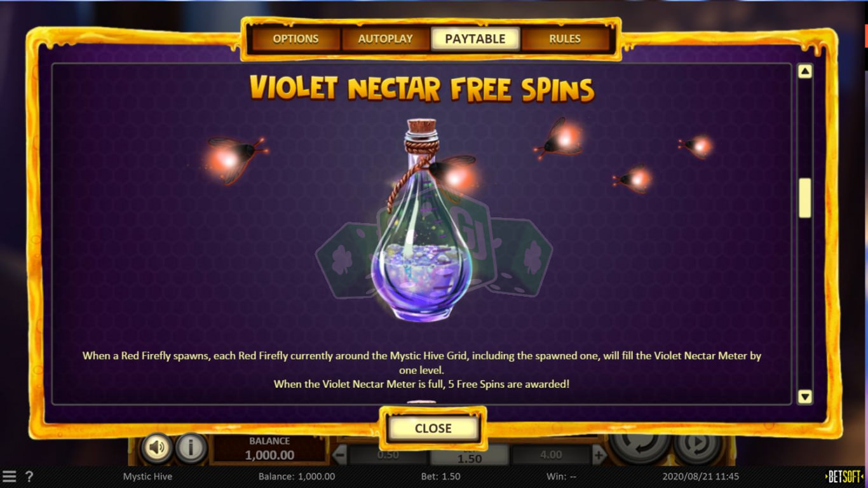Click the large red firefly on the left
The image size is (868, 488).
pyautogui.click(x=234, y=158)
